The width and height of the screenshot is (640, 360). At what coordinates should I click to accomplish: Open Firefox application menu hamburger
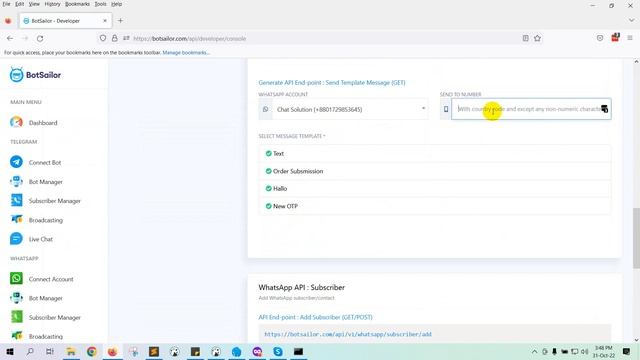point(630,38)
